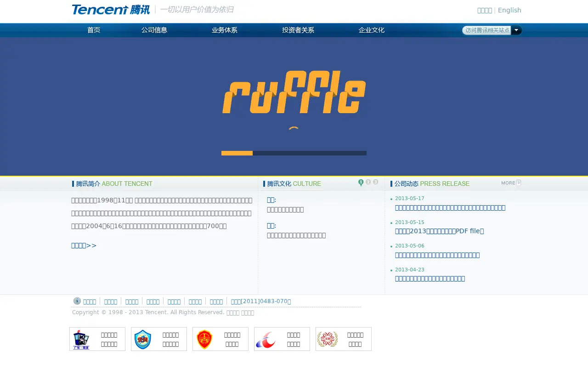Open the headline under 2013-04-23
This screenshot has height=368, width=588.
click(430, 278)
